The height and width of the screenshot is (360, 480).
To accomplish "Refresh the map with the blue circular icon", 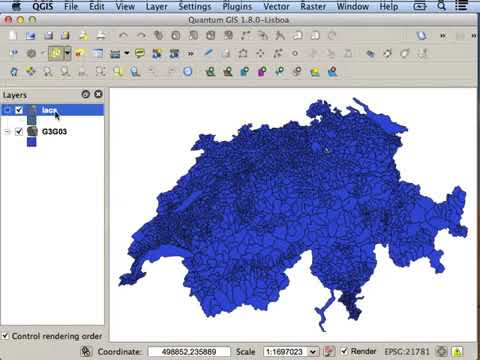I will (188, 71).
